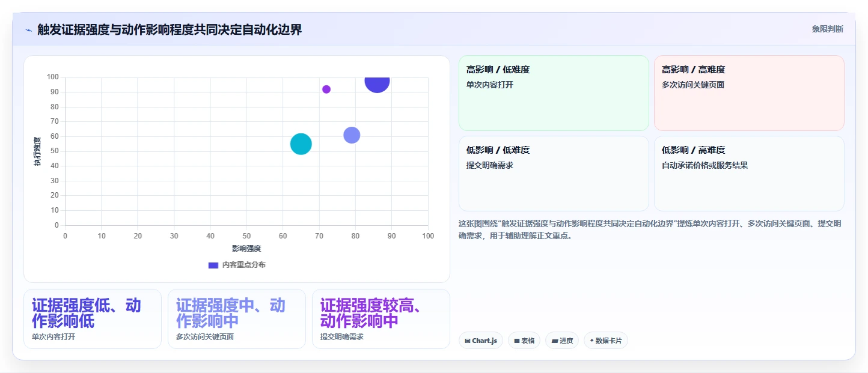868x373 pixels.
Task: Click the 多次访问关键页面 text in pink card
Action: click(x=693, y=85)
